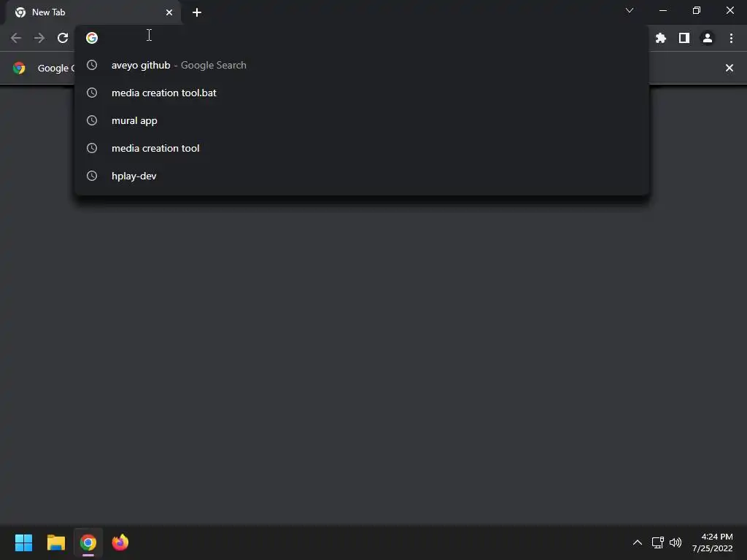
Task: Click the forward navigation arrow
Action: coord(39,38)
